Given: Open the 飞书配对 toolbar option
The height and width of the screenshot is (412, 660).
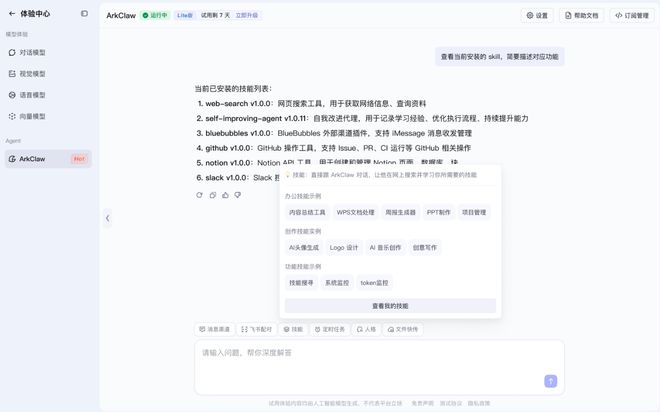Looking at the screenshot, I should pos(256,329).
